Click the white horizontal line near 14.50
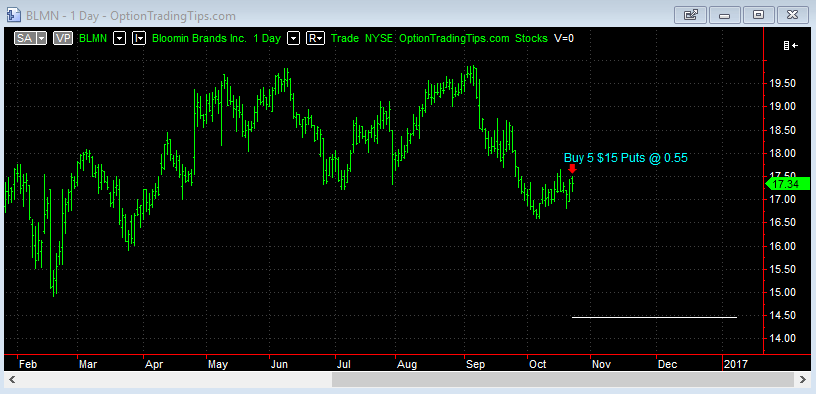Viewport: 816px width, 394px height. click(654, 317)
